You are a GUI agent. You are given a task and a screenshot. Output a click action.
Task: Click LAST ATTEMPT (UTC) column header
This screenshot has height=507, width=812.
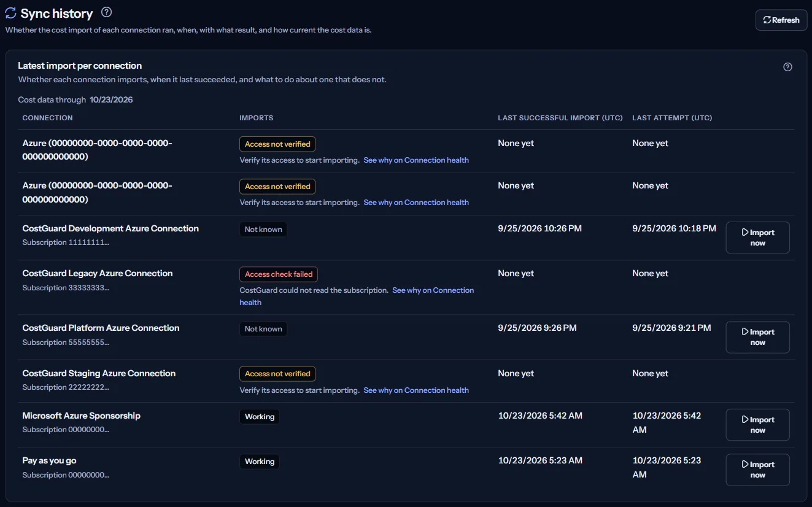pos(672,118)
